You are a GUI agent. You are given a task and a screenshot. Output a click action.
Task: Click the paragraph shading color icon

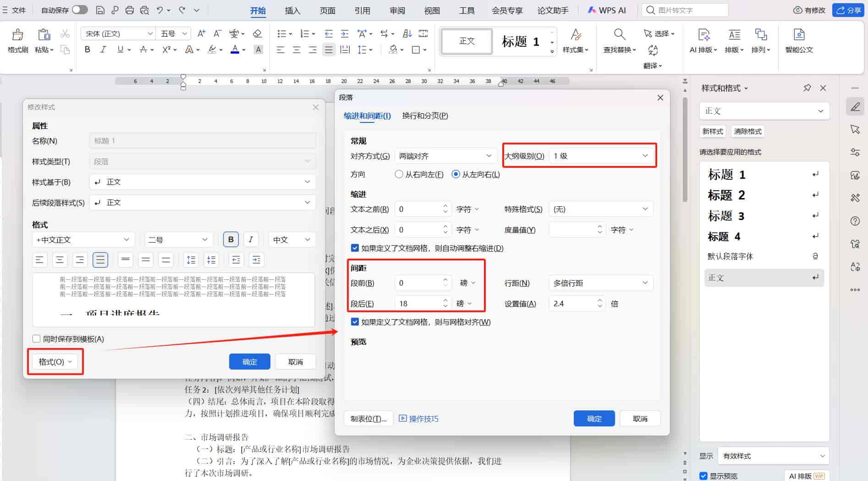coord(393,50)
